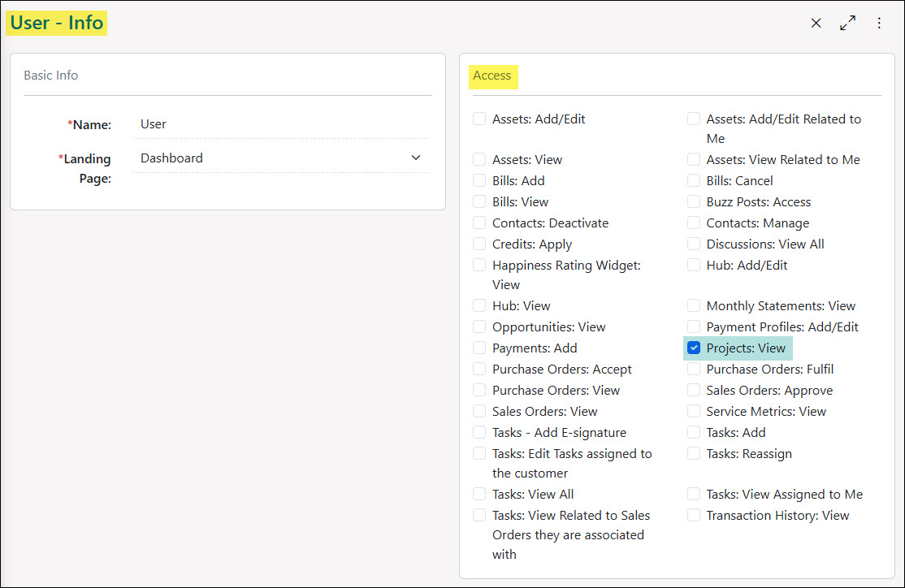Check the Contacts: Manage box
905x588 pixels.
click(x=693, y=223)
